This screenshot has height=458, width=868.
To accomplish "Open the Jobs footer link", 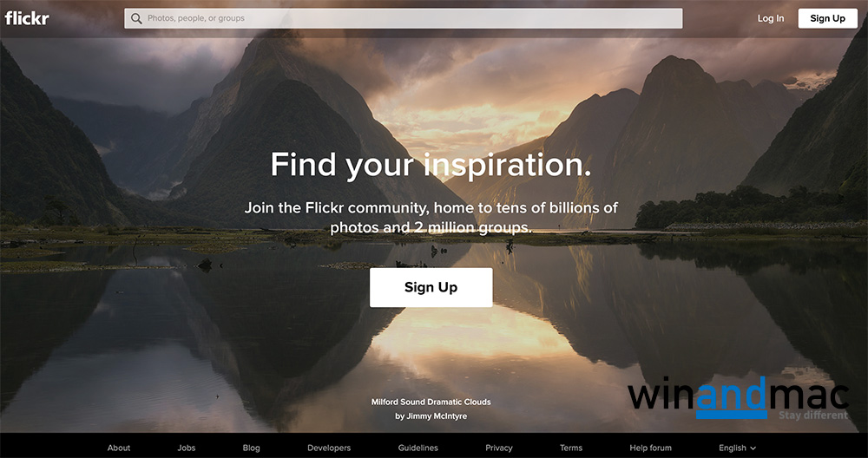I will (x=186, y=448).
